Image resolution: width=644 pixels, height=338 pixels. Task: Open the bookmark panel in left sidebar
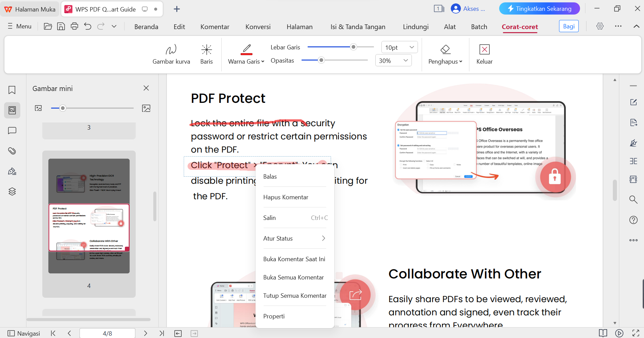12,90
